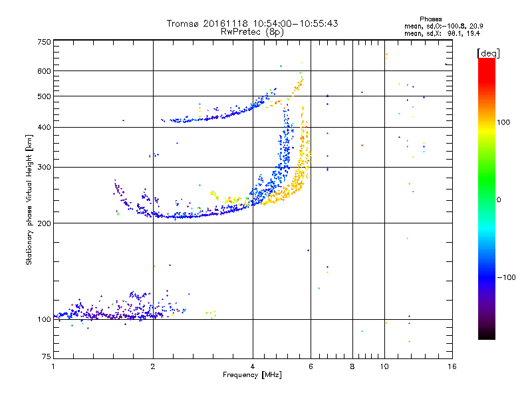Click x-axis tick label '4'

pyautogui.click(x=253, y=366)
